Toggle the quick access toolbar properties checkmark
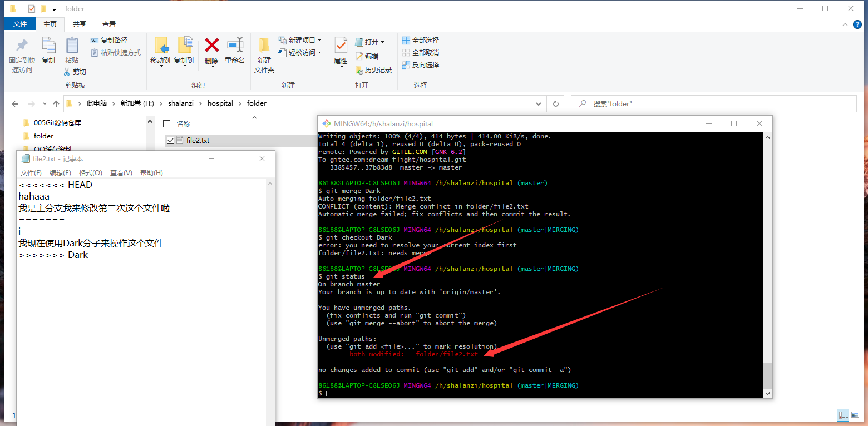This screenshot has height=426, width=868. [32, 9]
